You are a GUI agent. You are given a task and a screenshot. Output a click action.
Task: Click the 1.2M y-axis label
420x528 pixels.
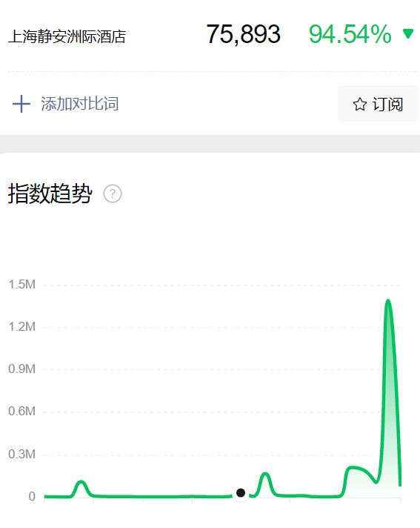22,326
